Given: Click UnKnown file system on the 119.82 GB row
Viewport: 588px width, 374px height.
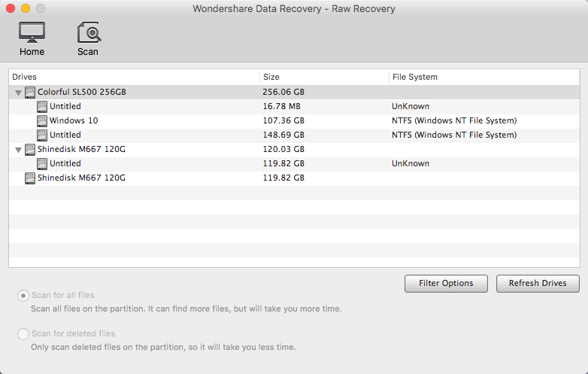Looking at the screenshot, I should 411,163.
